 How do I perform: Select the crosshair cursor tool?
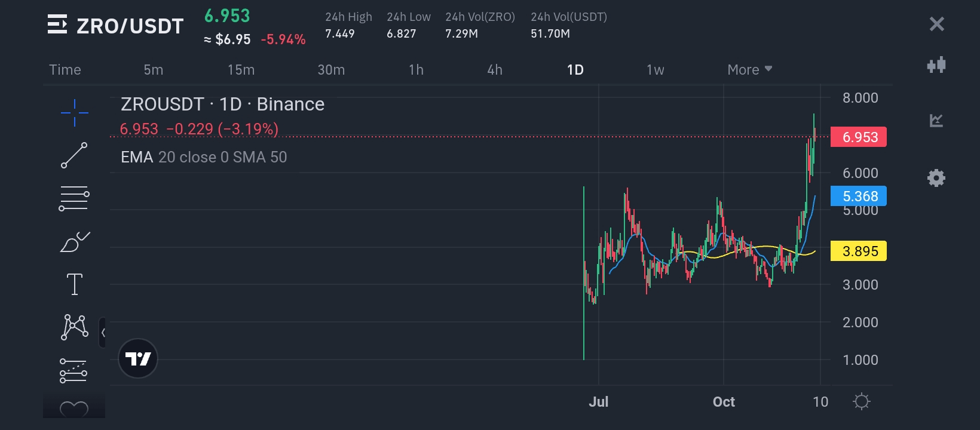tap(74, 113)
